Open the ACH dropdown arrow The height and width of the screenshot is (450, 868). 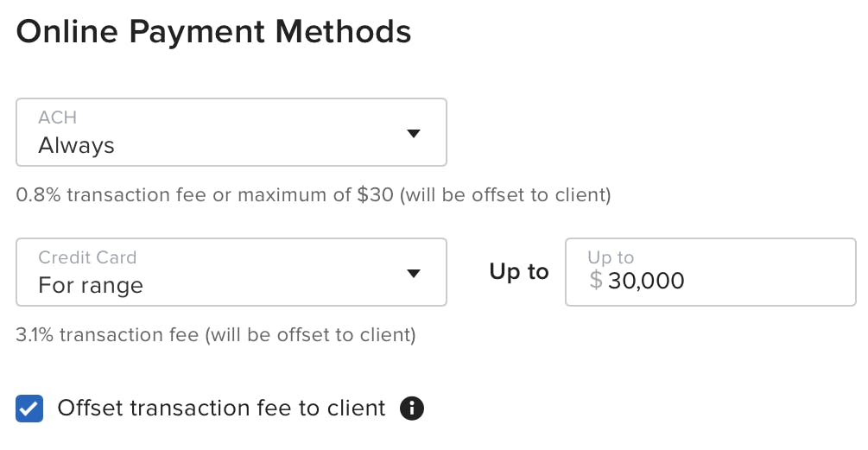(x=414, y=133)
